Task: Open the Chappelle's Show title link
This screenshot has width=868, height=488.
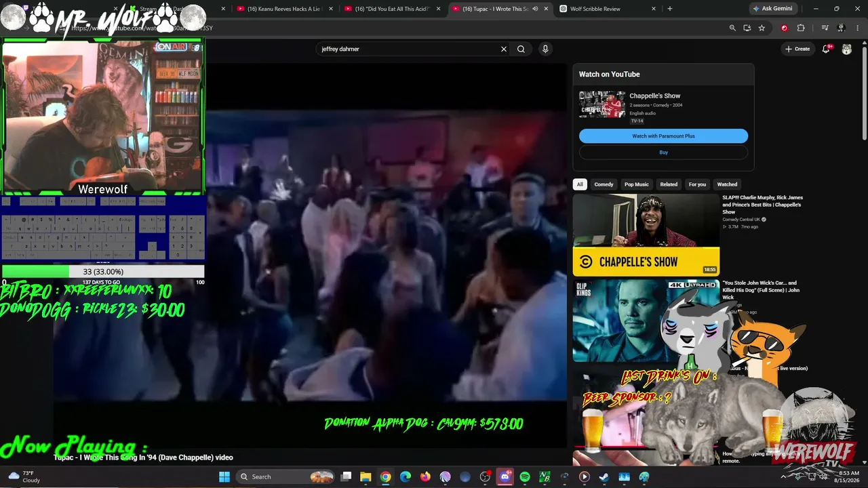Action: pos(654,96)
